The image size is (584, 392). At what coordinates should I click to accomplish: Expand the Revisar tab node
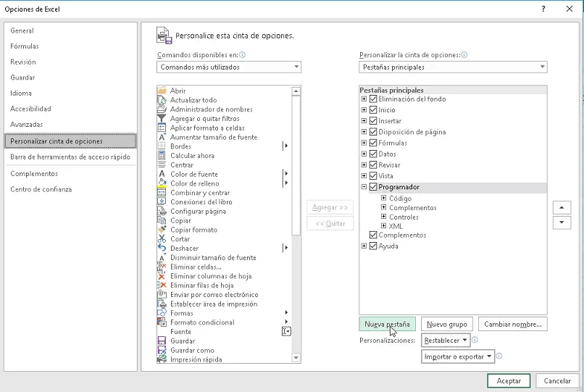coord(364,164)
